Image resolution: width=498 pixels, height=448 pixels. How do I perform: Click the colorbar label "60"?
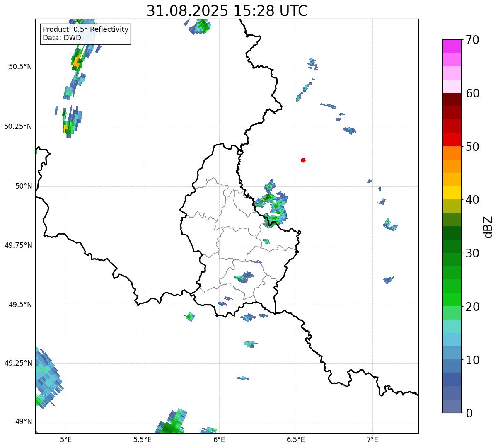(472, 93)
